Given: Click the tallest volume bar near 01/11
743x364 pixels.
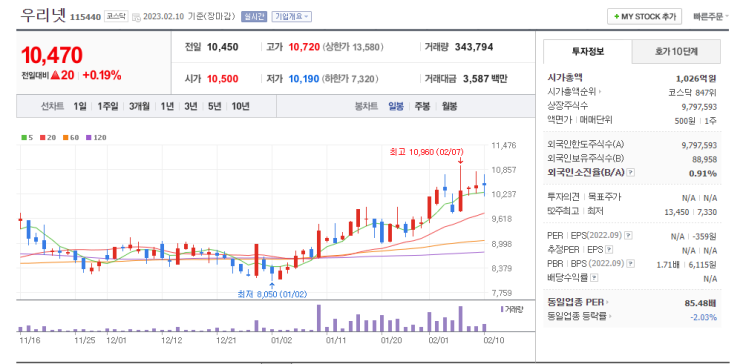Looking at the screenshot, I should pyautogui.click(x=319, y=318).
